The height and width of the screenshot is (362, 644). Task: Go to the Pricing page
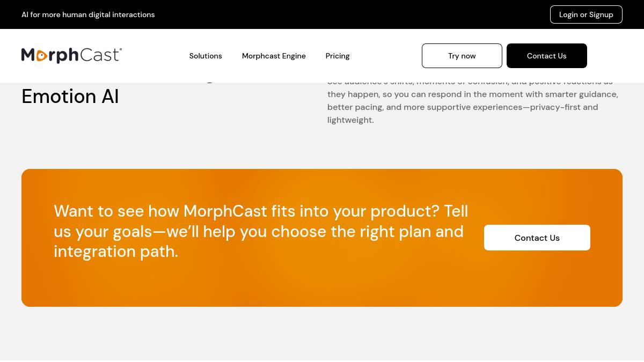coord(338,56)
